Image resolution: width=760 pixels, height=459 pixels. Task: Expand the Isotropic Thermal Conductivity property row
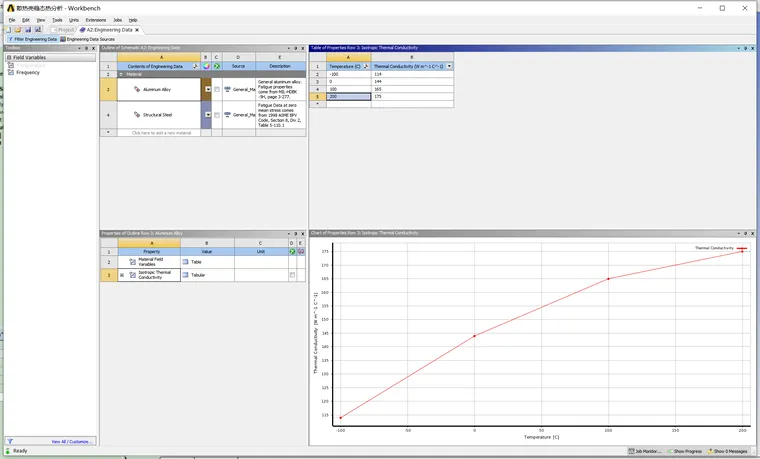[x=122, y=275]
